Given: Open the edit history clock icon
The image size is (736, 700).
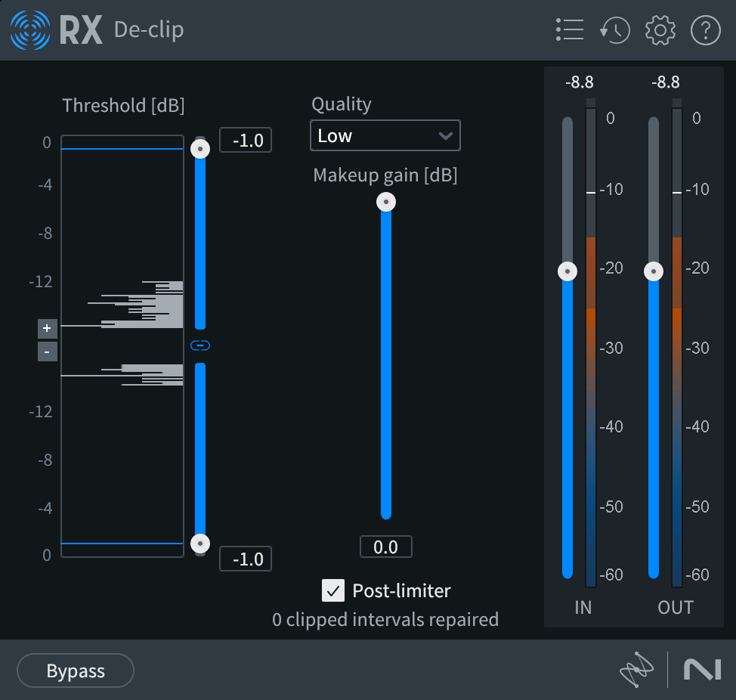Looking at the screenshot, I should [x=614, y=30].
